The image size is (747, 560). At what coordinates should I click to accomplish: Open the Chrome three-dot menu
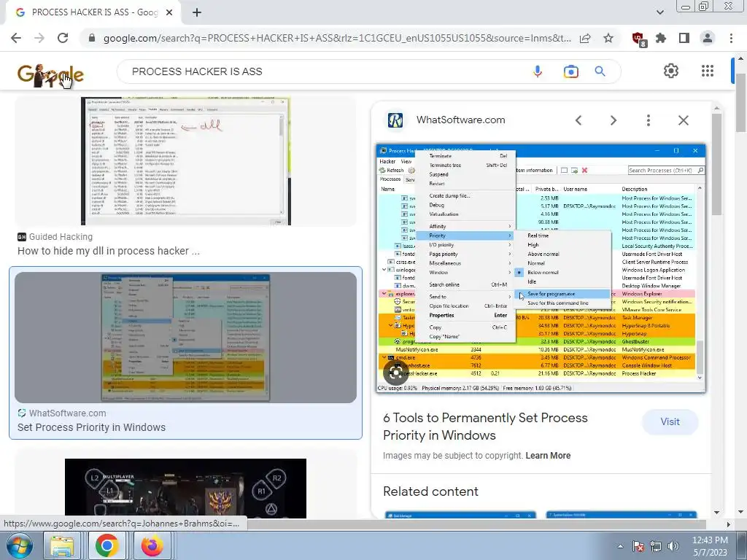tap(731, 38)
